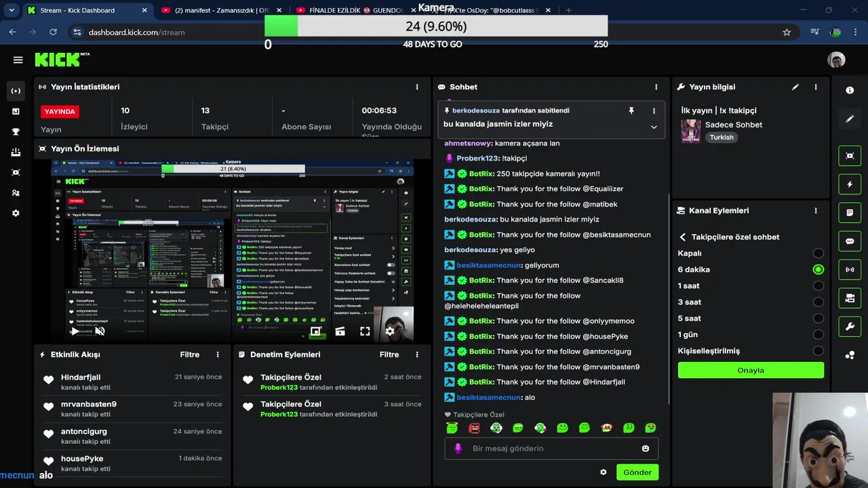The height and width of the screenshot is (488, 868).
Task: Open Denetim Eylemleri three-dot menu
Action: click(417, 354)
